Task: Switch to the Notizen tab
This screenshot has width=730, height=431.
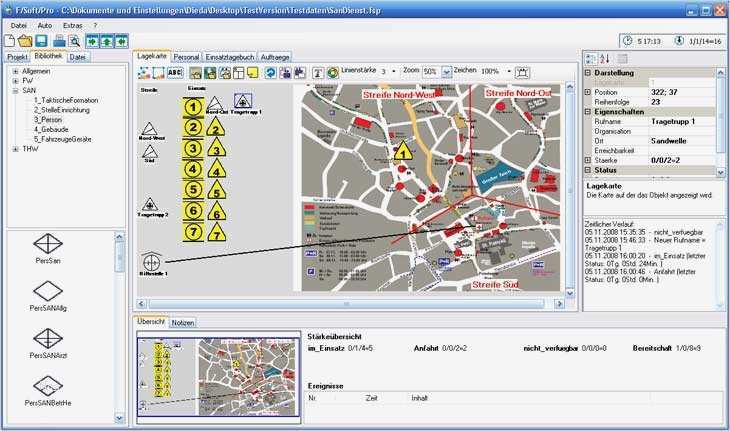Action: pyautogui.click(x=183, y=323)
